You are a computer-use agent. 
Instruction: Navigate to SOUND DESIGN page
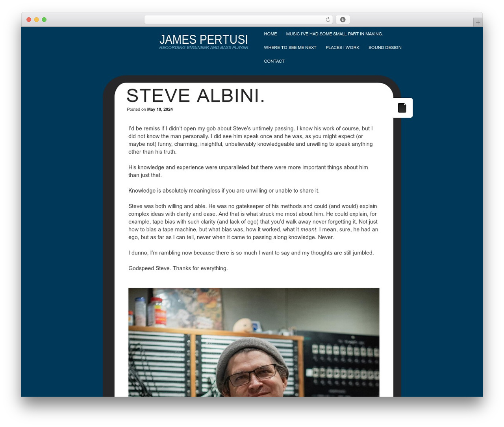coord(385,48)
